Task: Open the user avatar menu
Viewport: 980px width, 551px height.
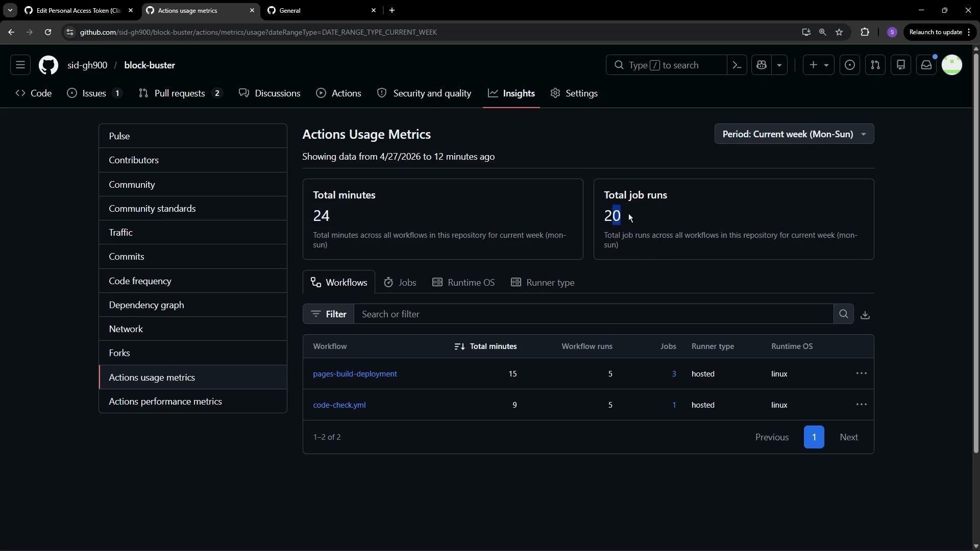Action: click(952, 65)
